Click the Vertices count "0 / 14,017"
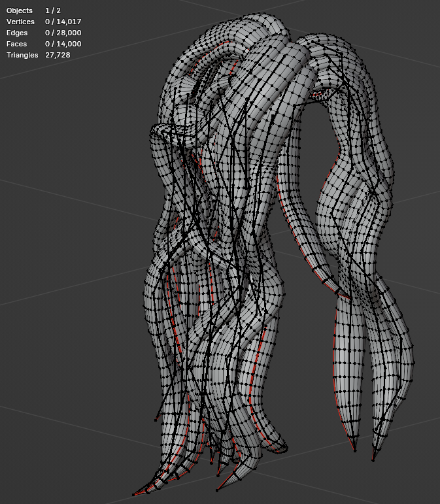This screenshot has width=440, height=504. (63, 22)
